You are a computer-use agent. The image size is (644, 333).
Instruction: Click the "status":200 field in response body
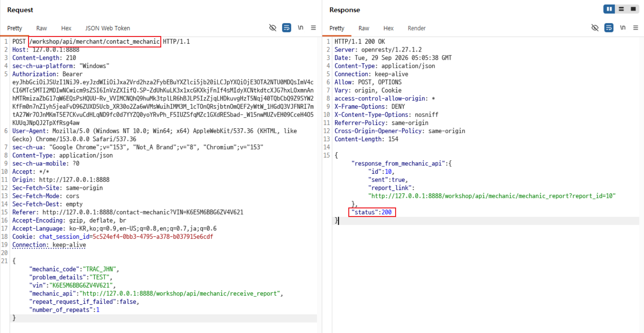372,212
